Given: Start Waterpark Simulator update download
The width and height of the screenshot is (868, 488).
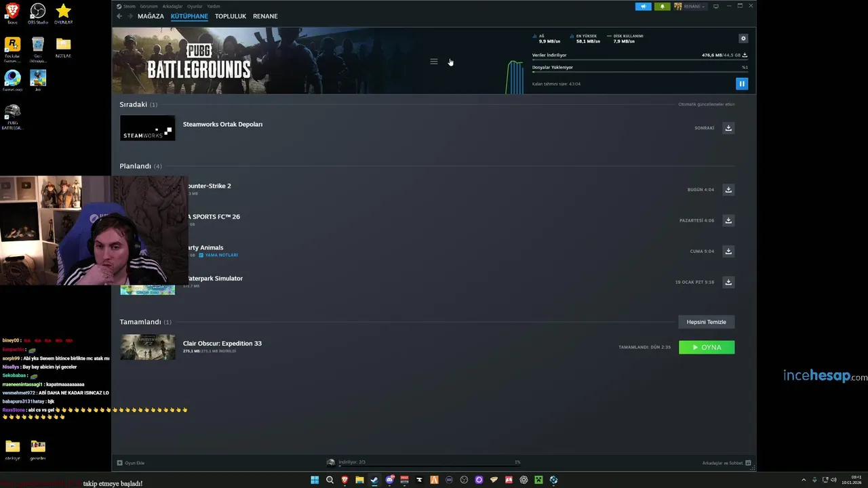Looking at the screenshot, I should coord(728,282).
